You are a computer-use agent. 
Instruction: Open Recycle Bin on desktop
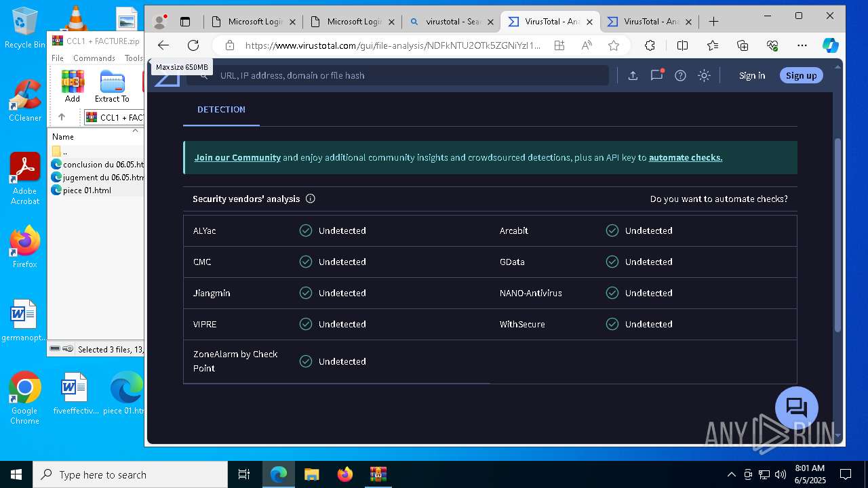tap(25, 27)
